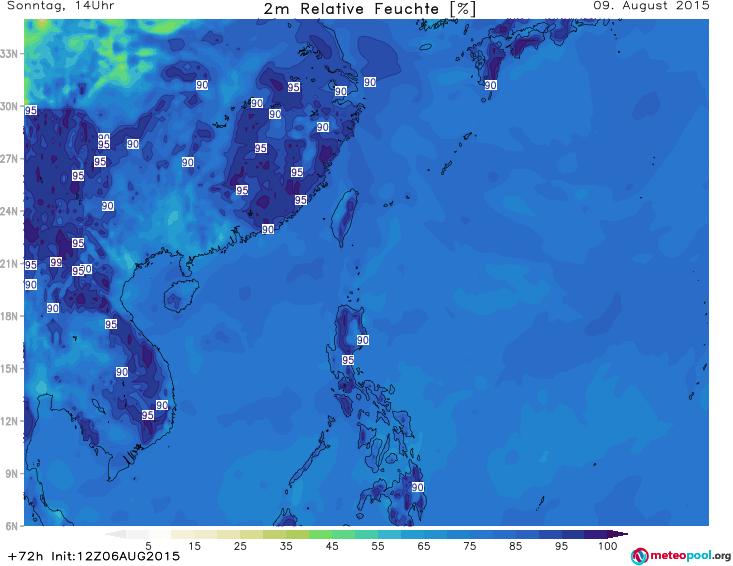Click the 90 contour label on northern Luzon
The image size is (733, 566).
click(x=363, y=340)
